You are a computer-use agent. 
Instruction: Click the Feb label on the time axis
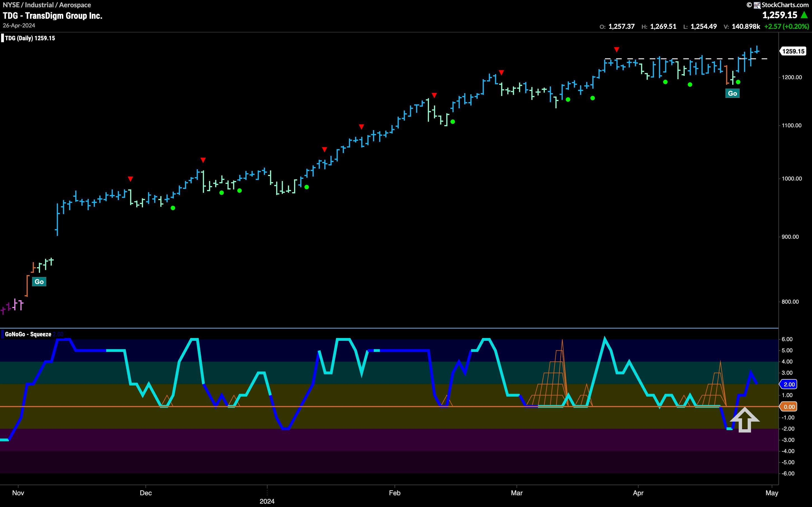pyautogui.click(x=395, y=493)
